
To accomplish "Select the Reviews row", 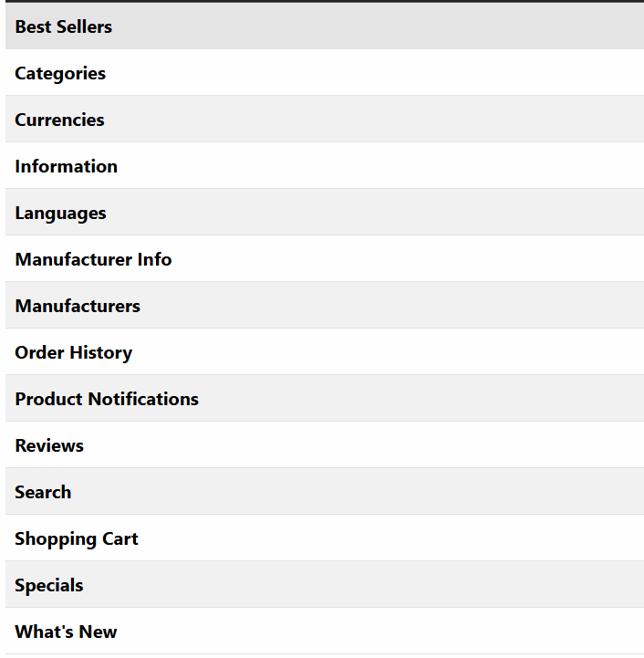I will point(325,445).
